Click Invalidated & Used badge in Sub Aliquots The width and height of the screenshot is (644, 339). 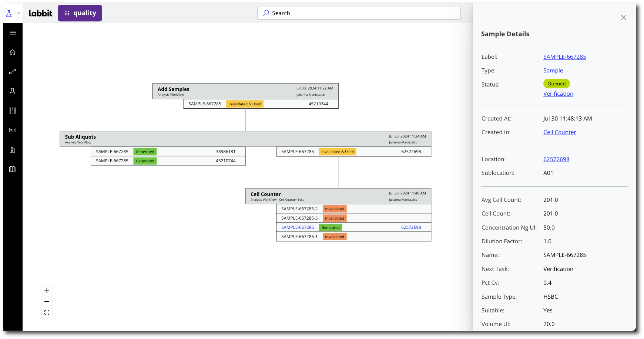point(338,152)
